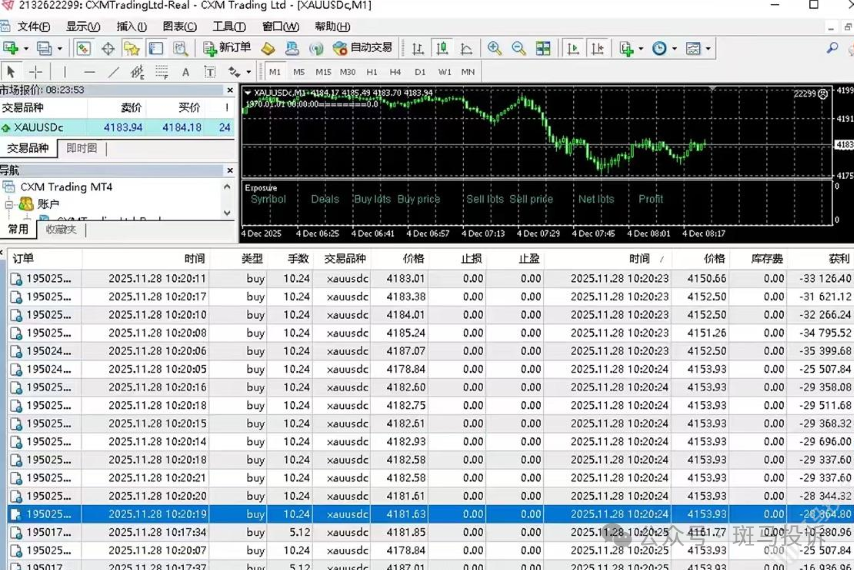This screenshot has width=854, height=570.
Task: Tile chart windows with the grid icon
Action: [543, 48]
